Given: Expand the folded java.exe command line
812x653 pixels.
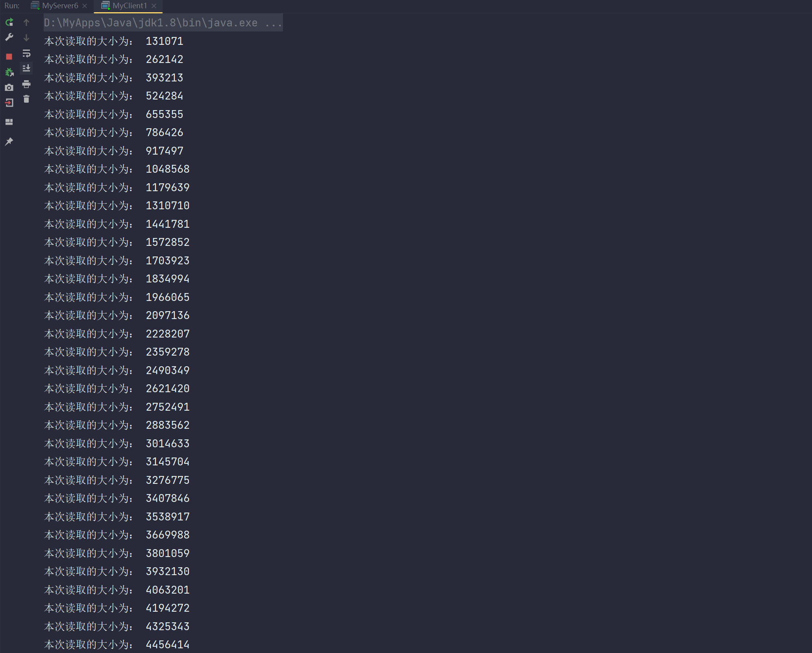Looking at the screenshot, I should 163,23.
